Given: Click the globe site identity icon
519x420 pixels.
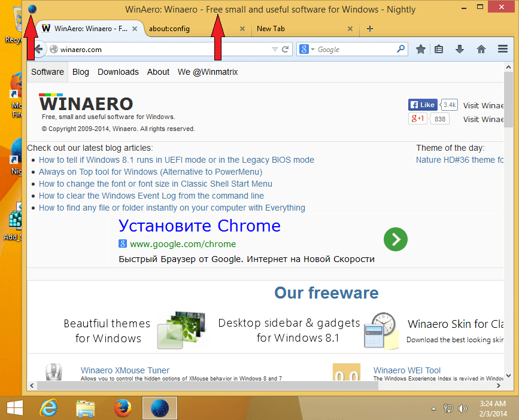Looking at the screenshot, I should [x=54, y=49].
